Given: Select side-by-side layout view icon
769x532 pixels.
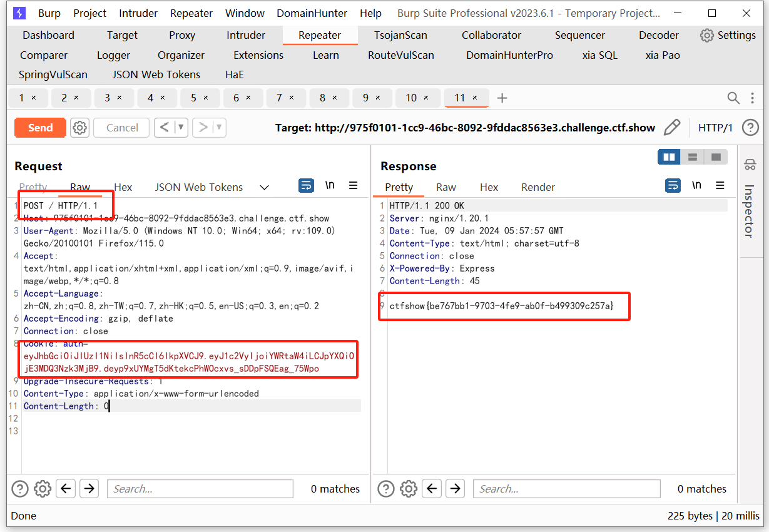Looking at the screenshot, I should coord(669,157).
